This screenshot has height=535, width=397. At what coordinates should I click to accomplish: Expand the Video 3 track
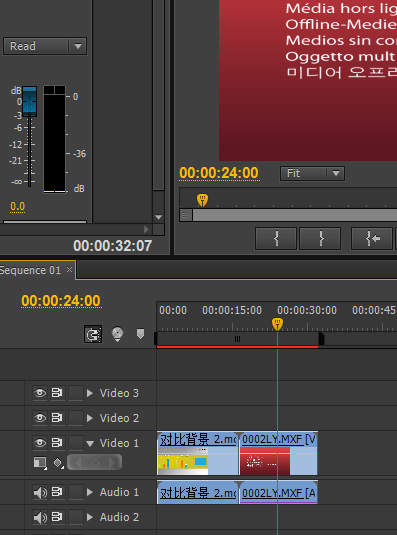(90, 393)
